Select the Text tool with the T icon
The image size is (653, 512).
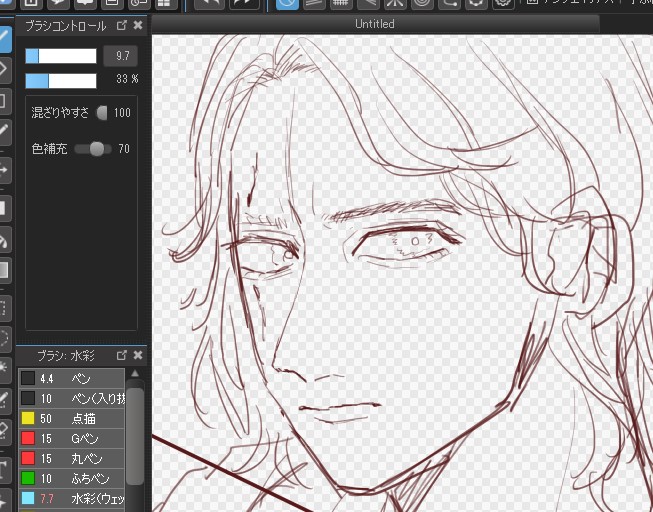(4, 470)
